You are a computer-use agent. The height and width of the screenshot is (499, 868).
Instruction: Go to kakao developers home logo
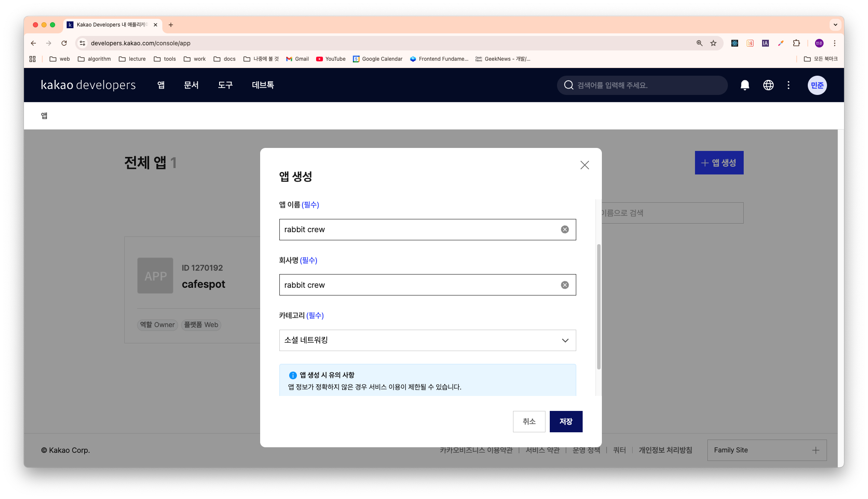(88, 85)
